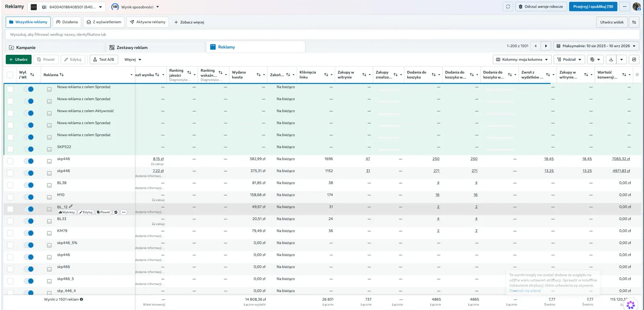Screen dimensions: 644x310
Task: Toggle the M10 ad switch
Action: click(29, 197)
